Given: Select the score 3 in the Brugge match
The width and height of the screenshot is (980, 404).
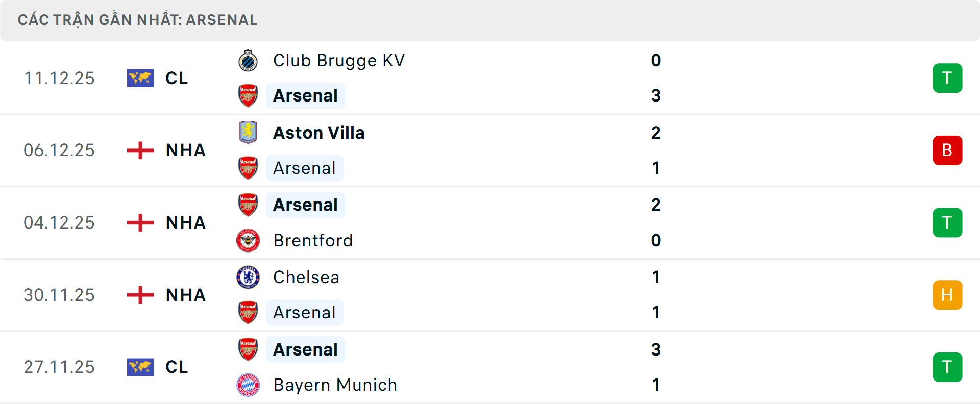Looking at the screenshot, I should (656, 95).
